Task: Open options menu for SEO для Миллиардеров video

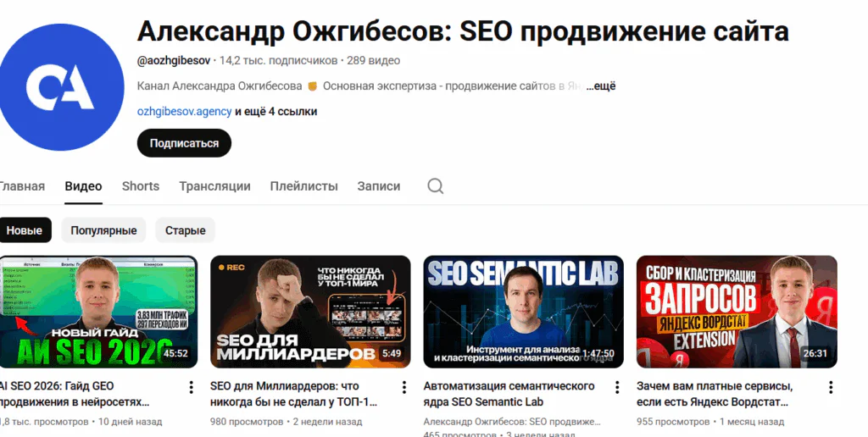Action: click(404, 387)
